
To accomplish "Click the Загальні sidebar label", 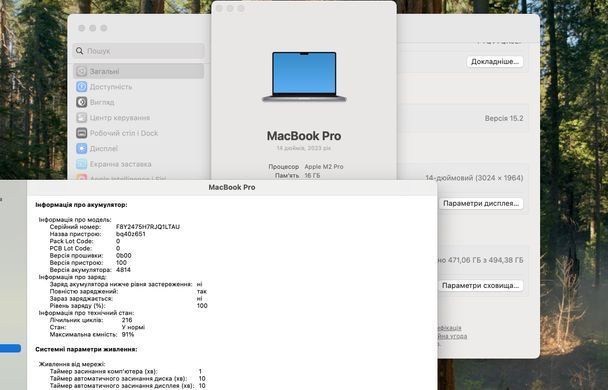I will (x=105, y=72).
